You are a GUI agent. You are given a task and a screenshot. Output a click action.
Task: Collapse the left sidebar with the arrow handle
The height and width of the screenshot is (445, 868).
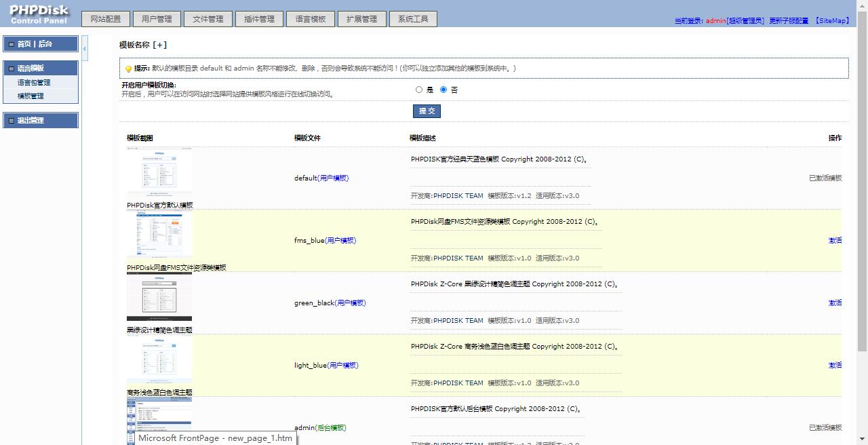pyautogui.click(x=85, y=49)
